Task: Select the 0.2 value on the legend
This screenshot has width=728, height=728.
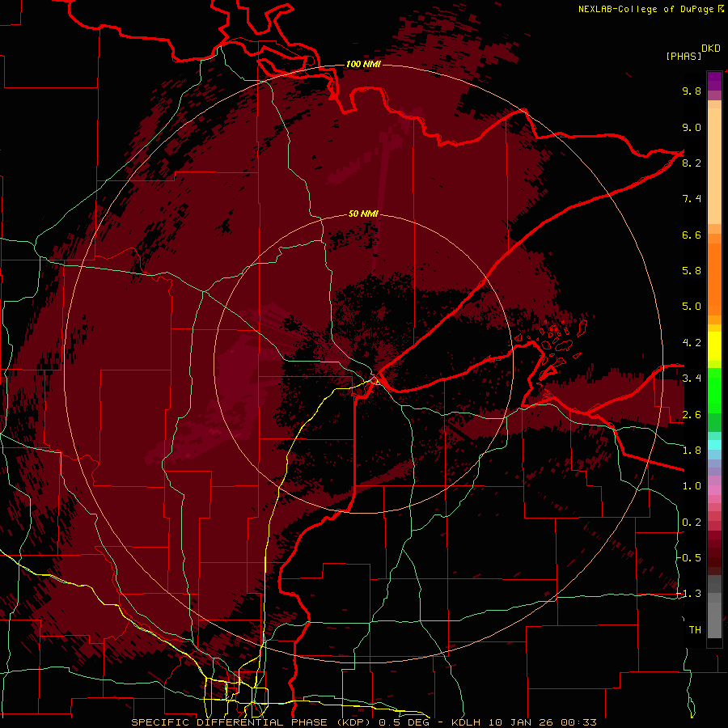Action: coord(692,523)
